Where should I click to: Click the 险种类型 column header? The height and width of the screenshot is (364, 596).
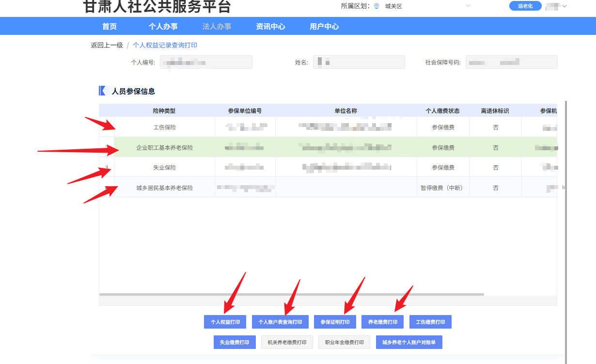point(164,111)
